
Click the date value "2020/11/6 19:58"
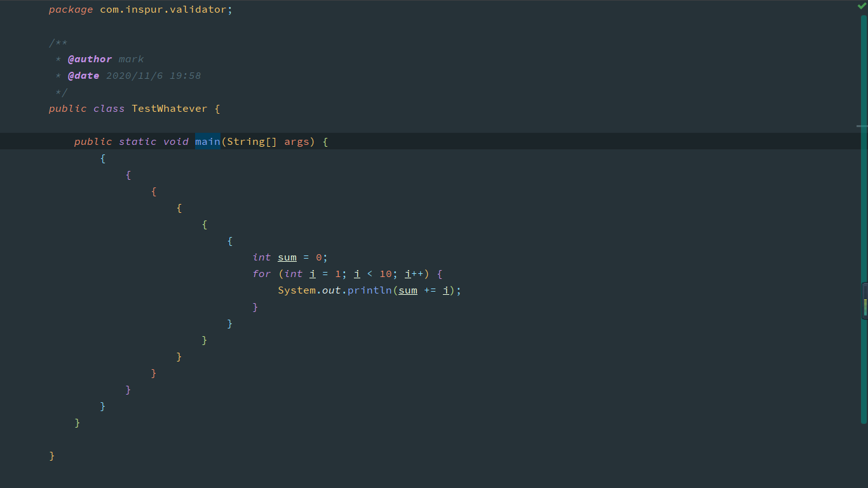tap(153, 76)
